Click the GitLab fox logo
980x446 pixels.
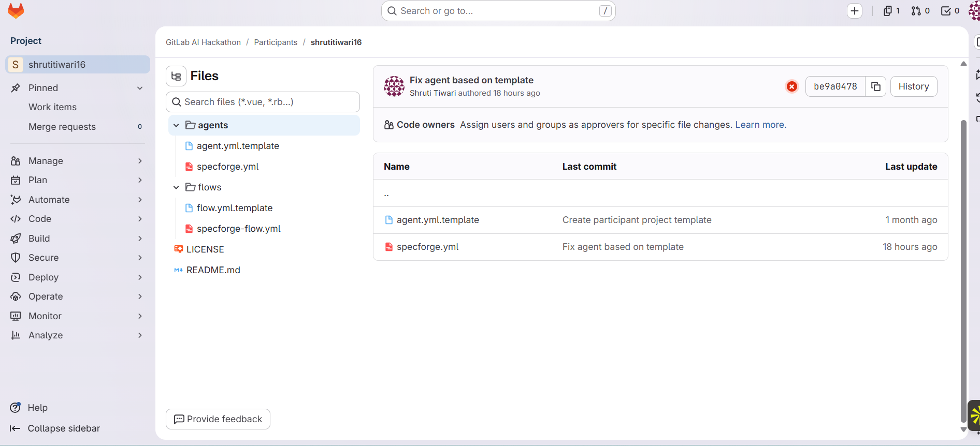[x=16, y=11]
